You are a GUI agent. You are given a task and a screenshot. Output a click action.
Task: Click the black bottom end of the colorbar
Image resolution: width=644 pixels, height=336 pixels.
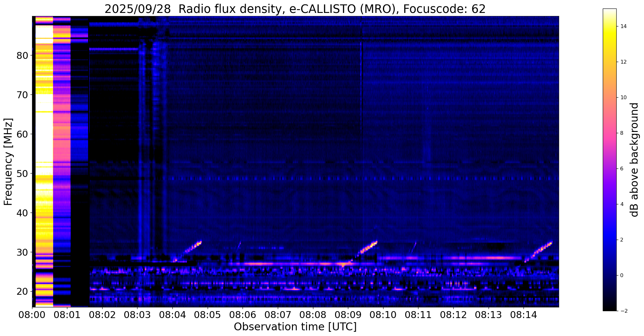tap(609, 309)
